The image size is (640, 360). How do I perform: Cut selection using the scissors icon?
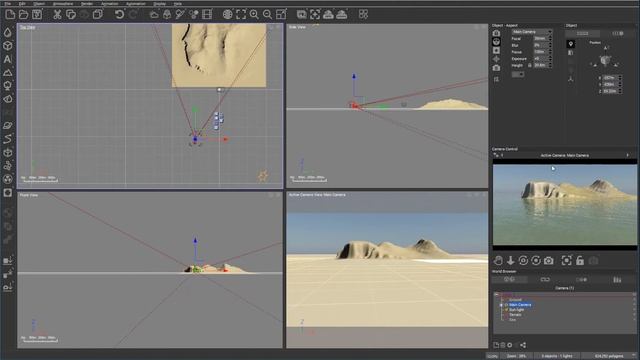pyautogui.click(x=57, y=15)
